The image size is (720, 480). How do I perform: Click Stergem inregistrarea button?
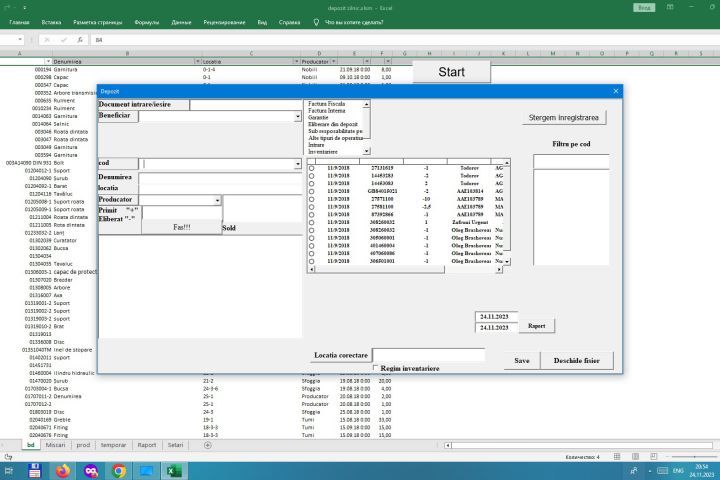pos(563,118)
